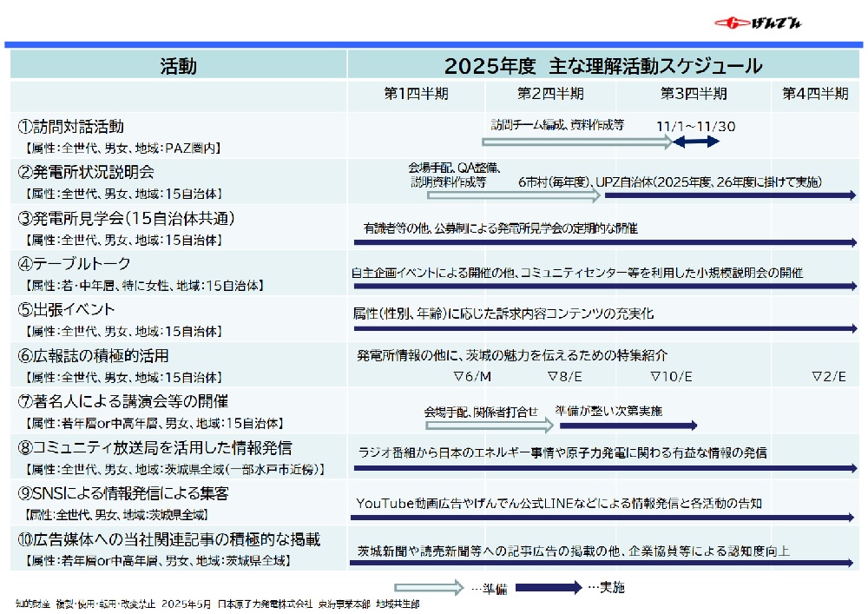Click the ④テーブルトーク row title

(x=74, y=263)
